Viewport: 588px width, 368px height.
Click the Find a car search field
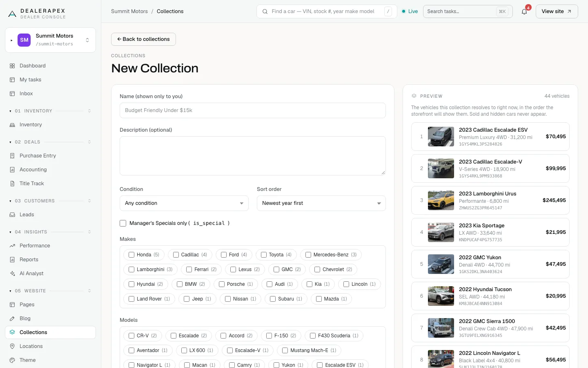point(327,11)
